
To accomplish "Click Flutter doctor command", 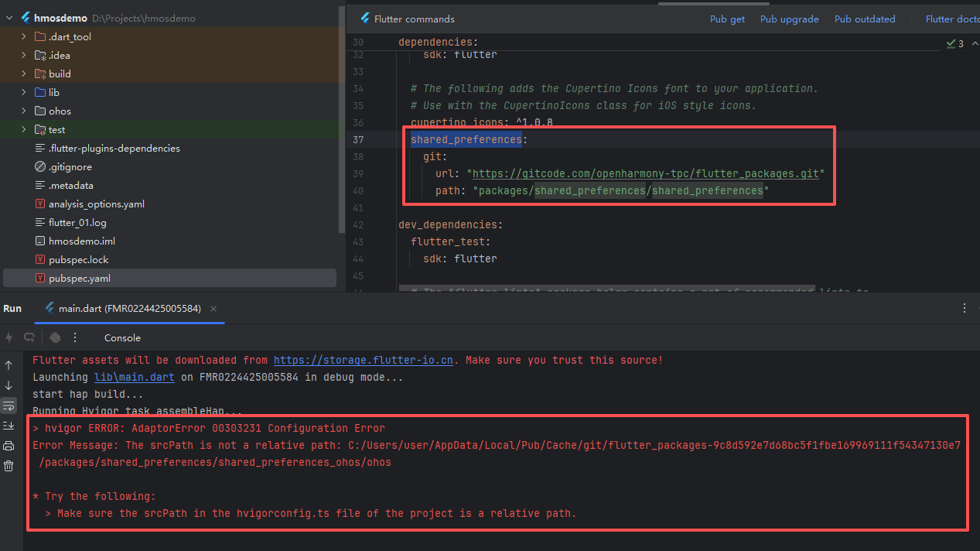I will [x=952, y=19].
